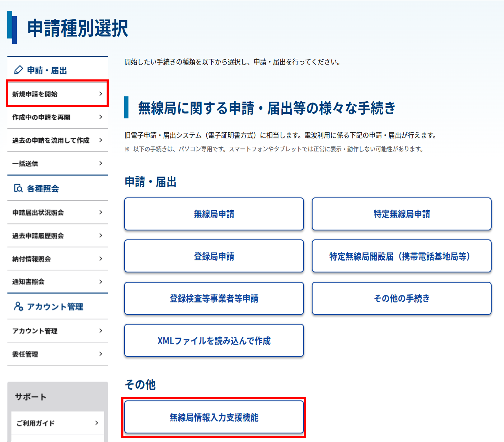Click the magnifier document icon beside 各種照会
The image size is (504, 442).
[x=18, y=188]
